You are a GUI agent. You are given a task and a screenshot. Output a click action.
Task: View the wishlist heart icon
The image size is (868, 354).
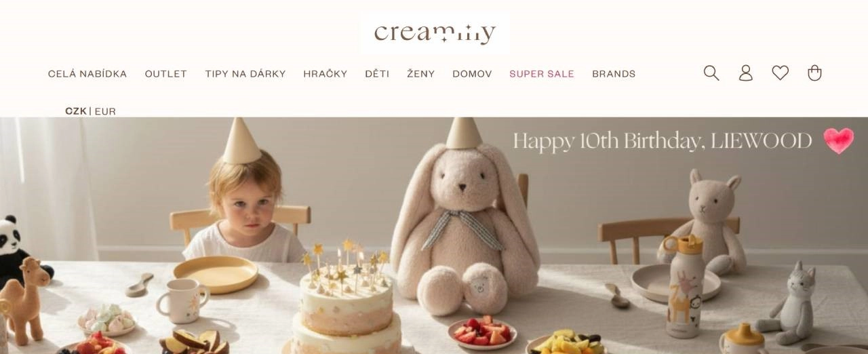(781, 73)
